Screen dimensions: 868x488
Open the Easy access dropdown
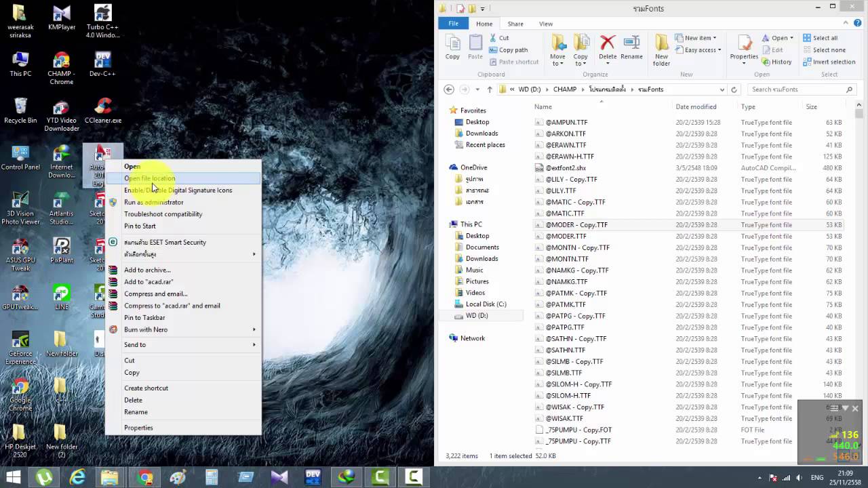pos(698,49)
